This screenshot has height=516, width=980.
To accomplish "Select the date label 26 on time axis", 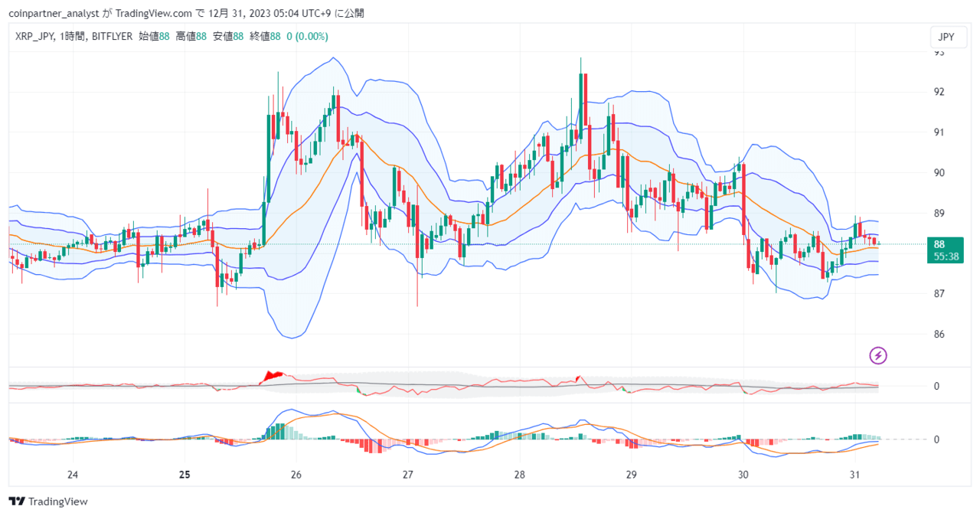I will click(296, 475).
